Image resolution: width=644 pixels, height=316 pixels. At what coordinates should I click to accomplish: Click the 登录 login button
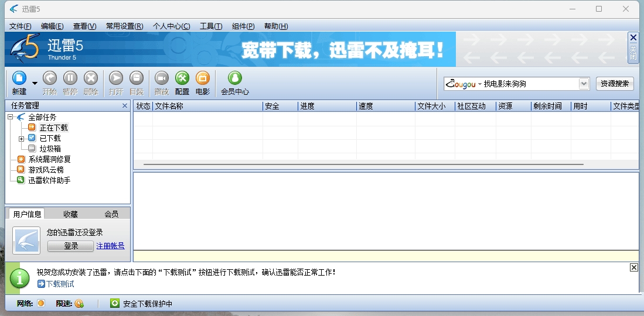pyautogui.click(x=70, y=246)
